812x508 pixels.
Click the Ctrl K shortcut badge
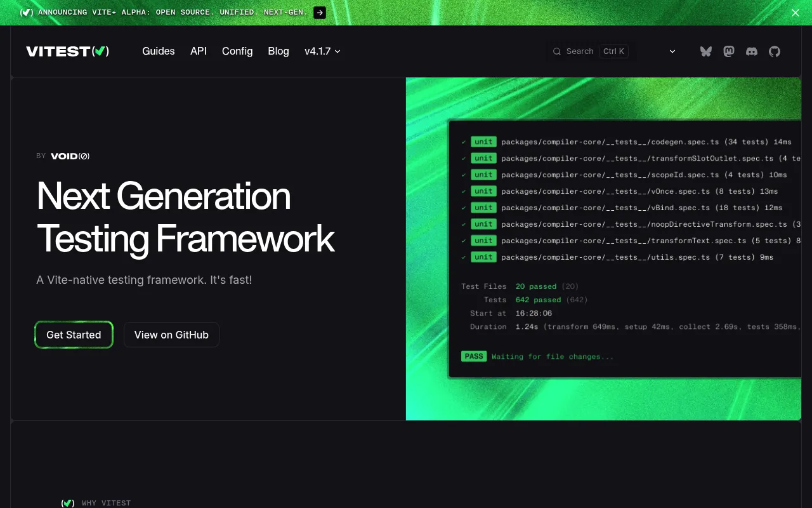tap(613, 51)
